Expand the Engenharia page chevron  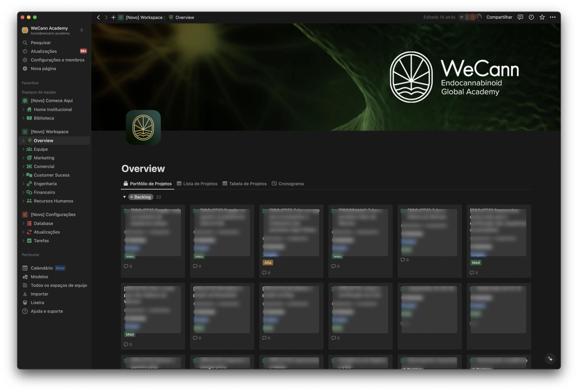(x=23, y=184)
